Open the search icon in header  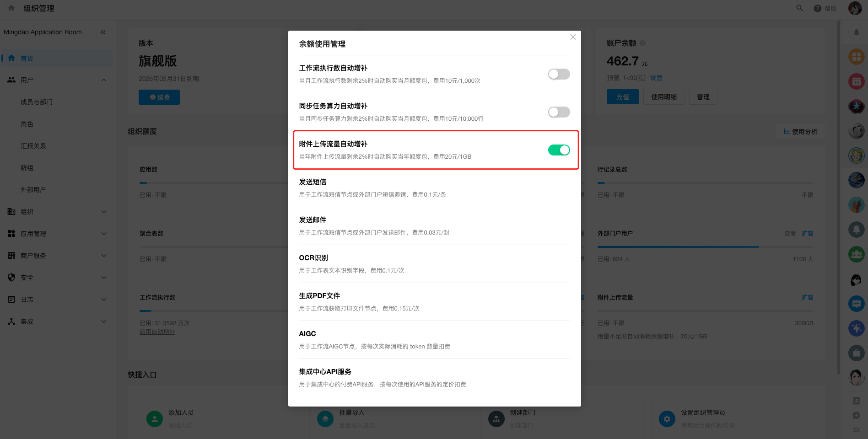(800, 8)
